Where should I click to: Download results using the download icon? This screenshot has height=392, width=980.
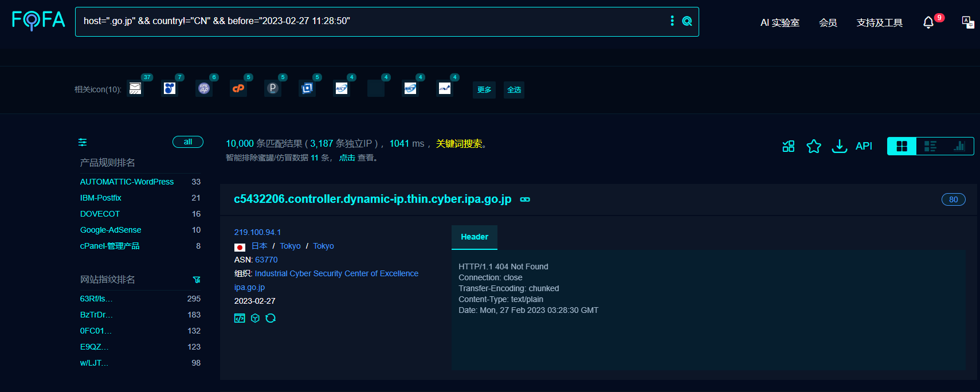[839, 146]
